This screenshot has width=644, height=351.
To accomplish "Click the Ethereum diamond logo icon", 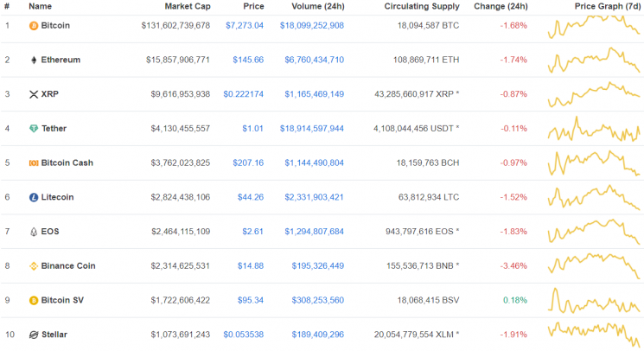I will coord(34,60).
